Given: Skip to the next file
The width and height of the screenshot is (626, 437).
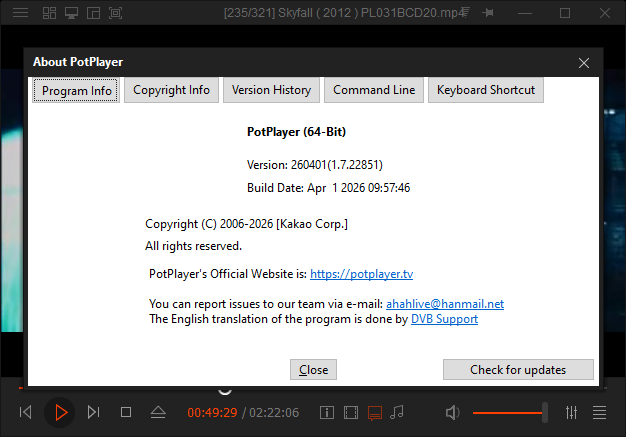Looking at the screenshot, I should (93, 412).
